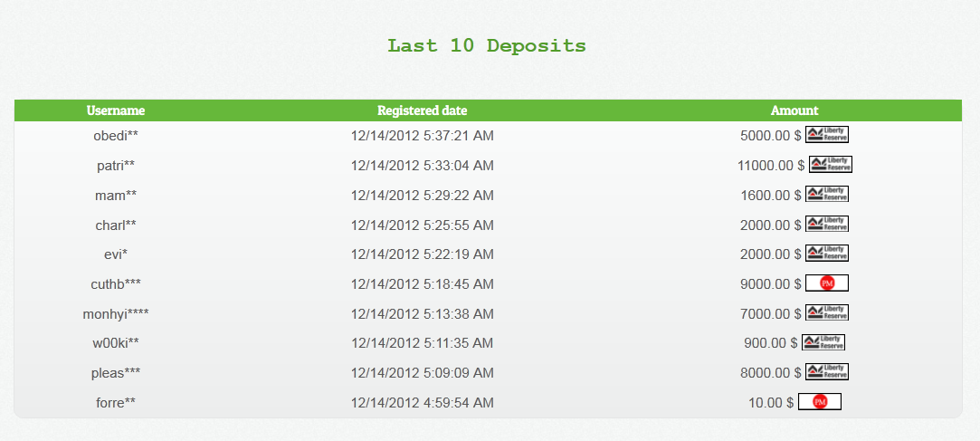
Task: Click the 9000.00 $ amount
Action: coord(770,284)
